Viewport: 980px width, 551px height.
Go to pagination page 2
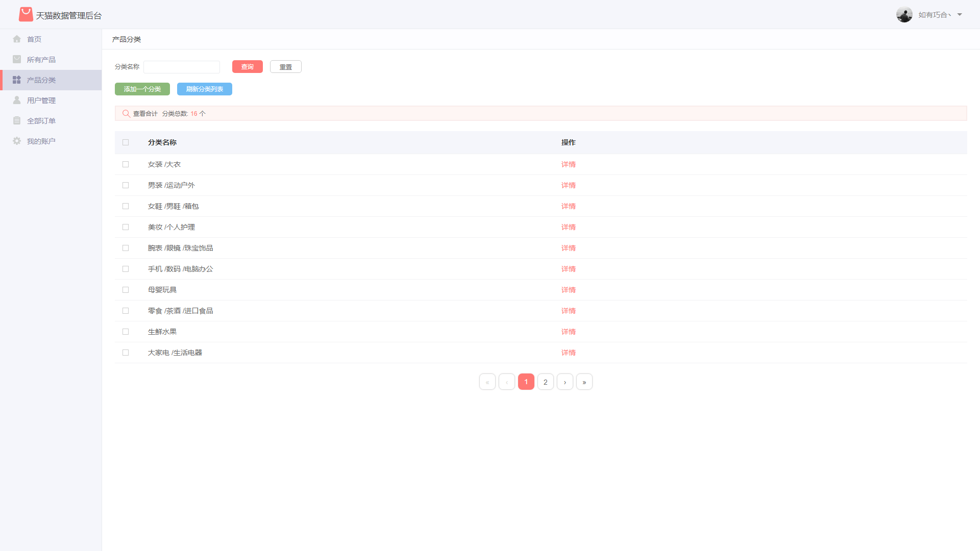(546, 382)
